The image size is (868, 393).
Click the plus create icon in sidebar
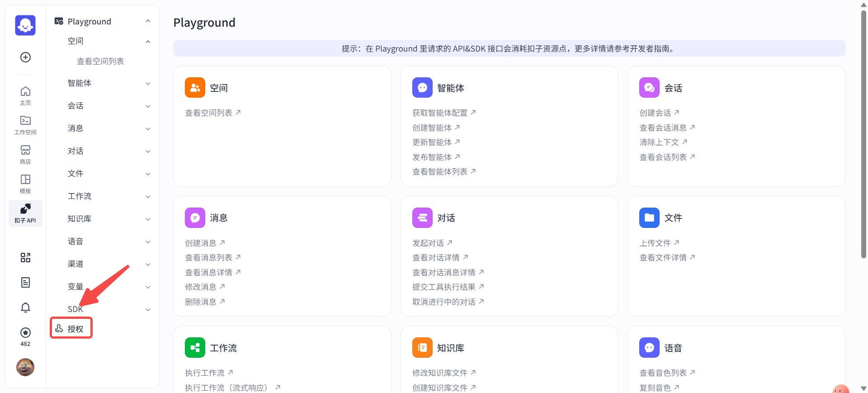25,57
